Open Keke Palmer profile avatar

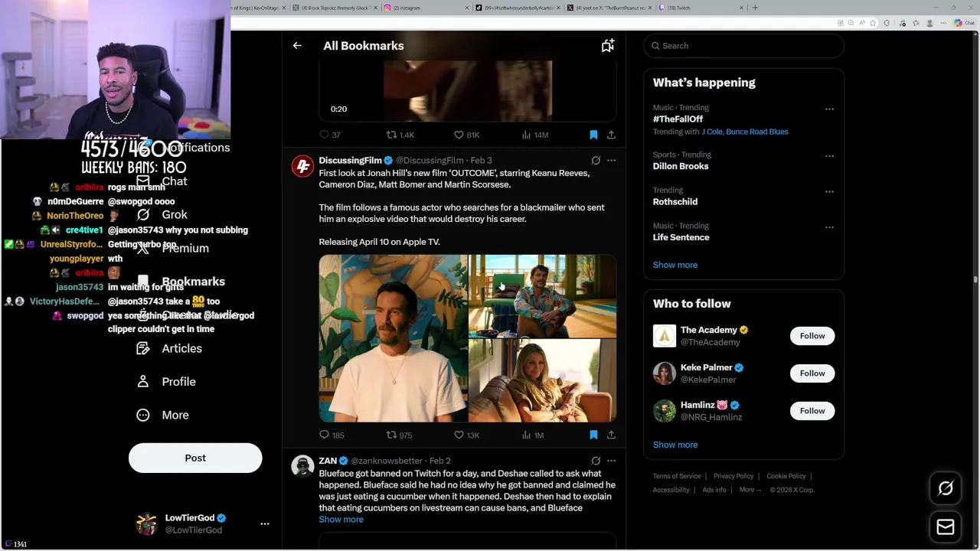665,373
